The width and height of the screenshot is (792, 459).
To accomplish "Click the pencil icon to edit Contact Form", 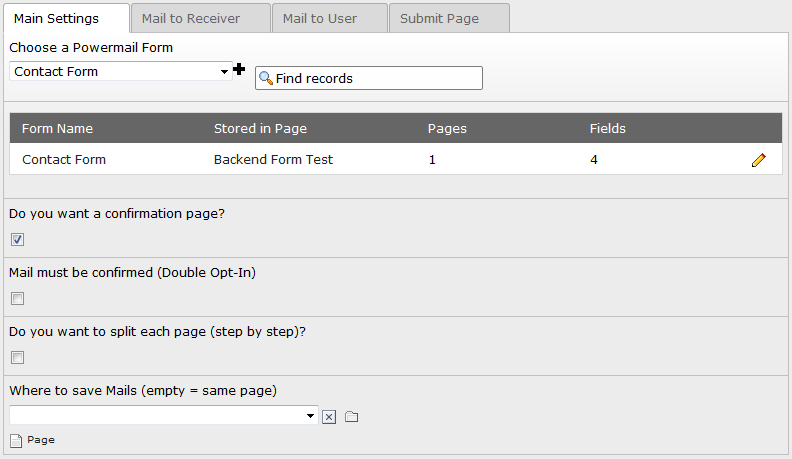I will (x=758, y=160).
